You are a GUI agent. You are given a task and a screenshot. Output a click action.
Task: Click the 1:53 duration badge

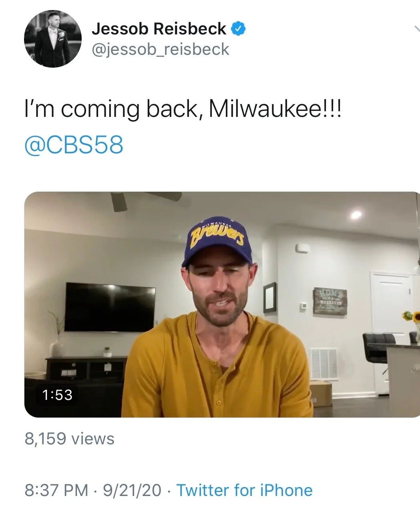(57, 395)
